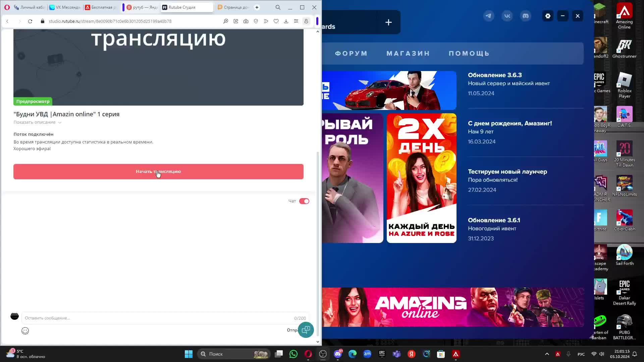
Task: Toggle the Чат (Chat) switch on/off
Action: (x=304, y=201)
